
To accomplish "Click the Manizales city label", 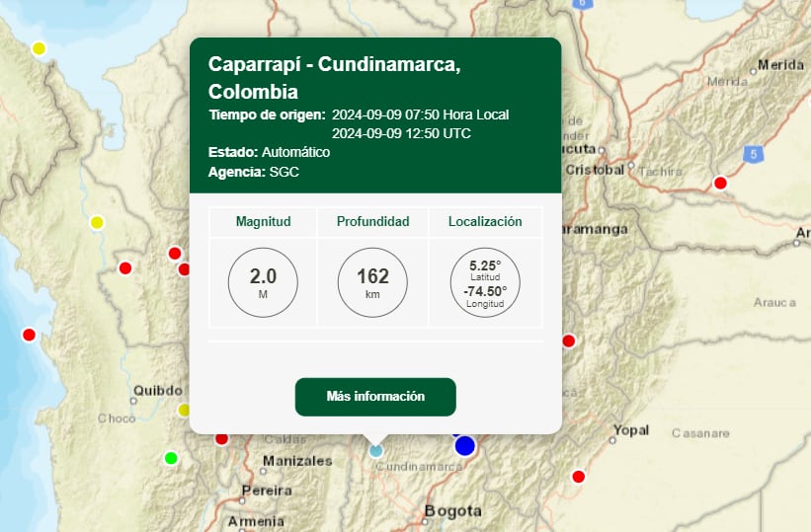I will [x=297, y=461].
